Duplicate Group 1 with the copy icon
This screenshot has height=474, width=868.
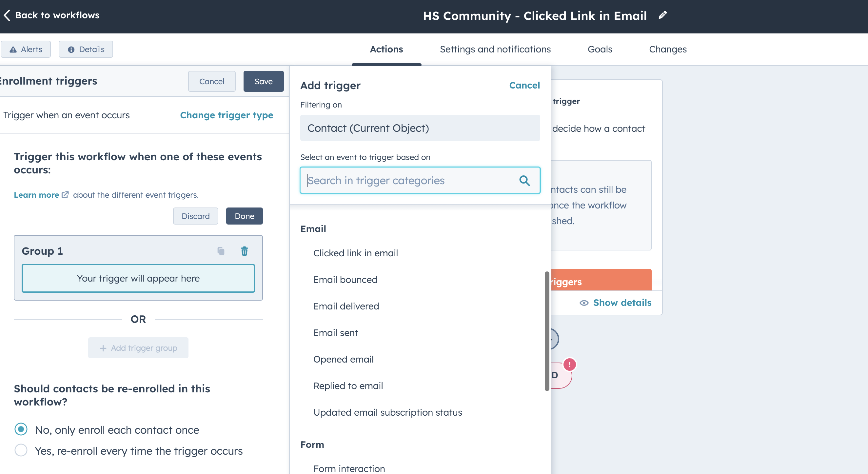tap(221, 251)
